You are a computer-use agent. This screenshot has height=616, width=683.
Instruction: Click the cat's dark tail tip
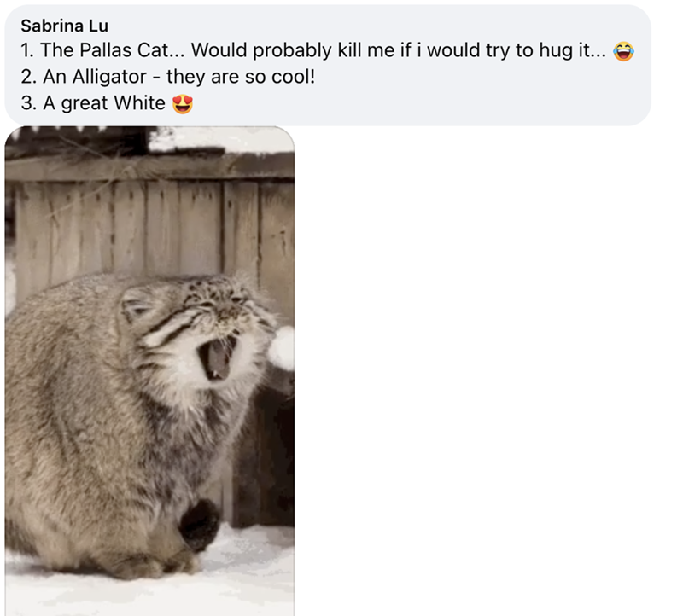200,523
